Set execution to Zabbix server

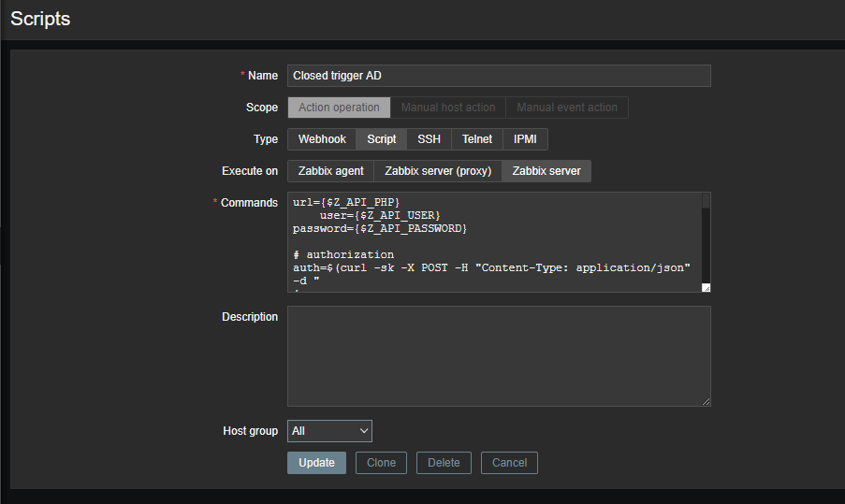point(546,171)
